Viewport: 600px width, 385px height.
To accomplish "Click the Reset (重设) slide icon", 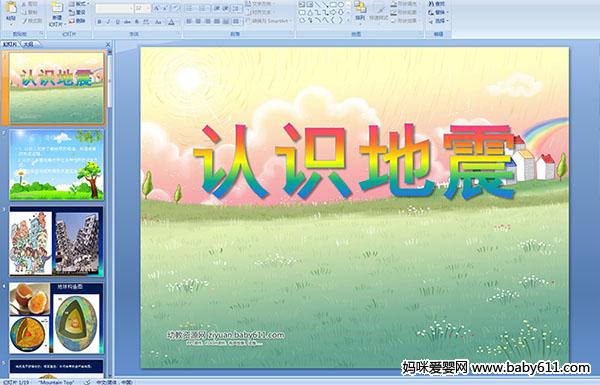I will tap(72, 13).
